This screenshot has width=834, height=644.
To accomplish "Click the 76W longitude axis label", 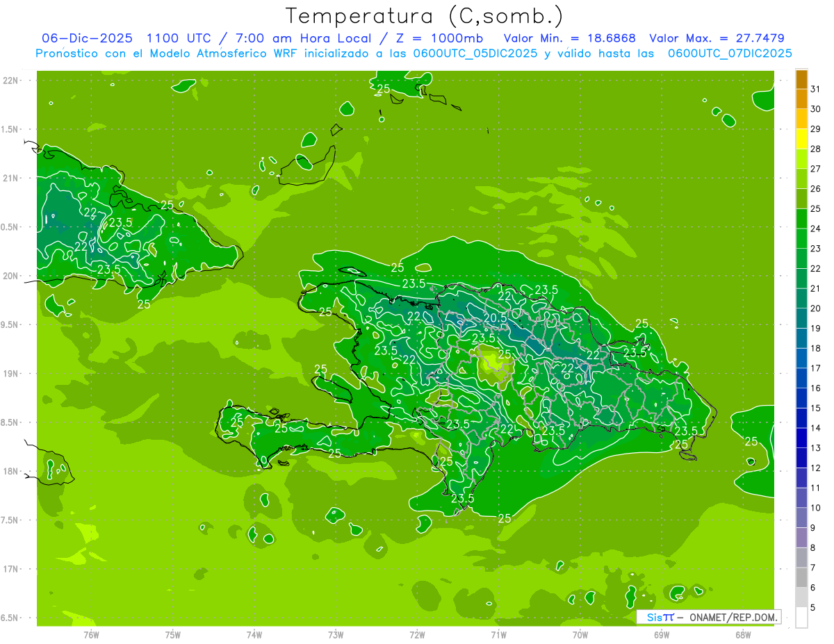I will pyautogui.click(x=91, y=634).
